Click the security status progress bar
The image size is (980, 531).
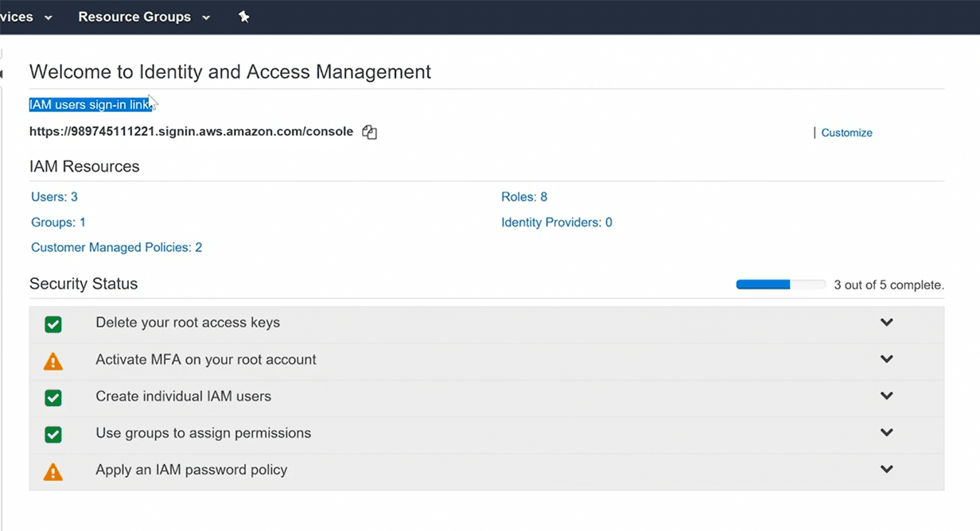(x=780, y=285)
